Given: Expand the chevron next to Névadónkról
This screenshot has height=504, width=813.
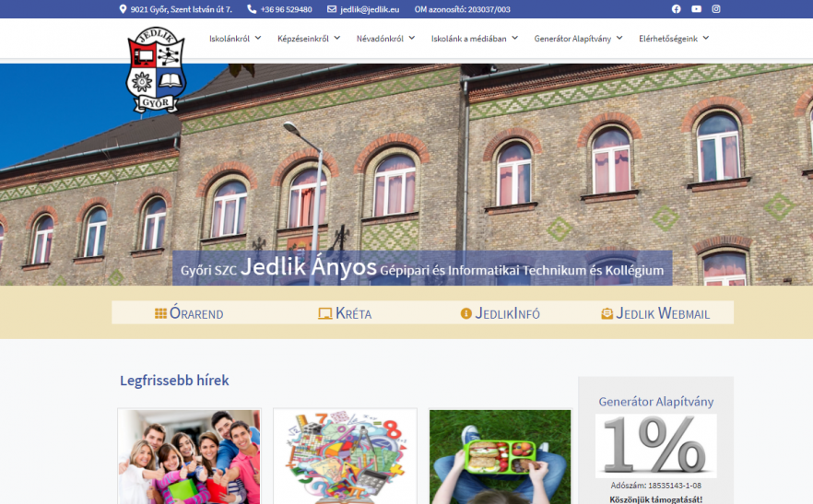Looking at the screenshot, I should click(x=412, y=38).
